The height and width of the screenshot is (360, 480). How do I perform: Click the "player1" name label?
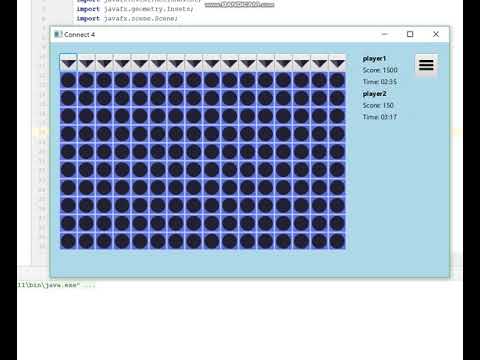374,59
